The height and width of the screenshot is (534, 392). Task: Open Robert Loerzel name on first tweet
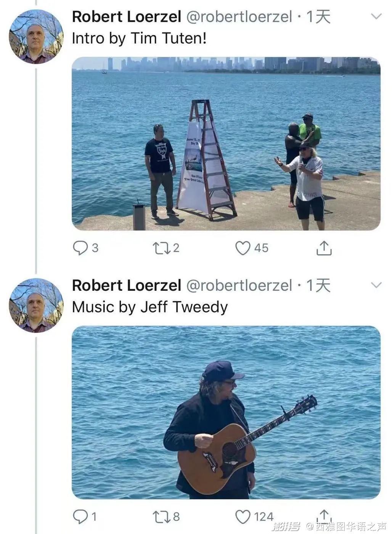click(126, 17)
